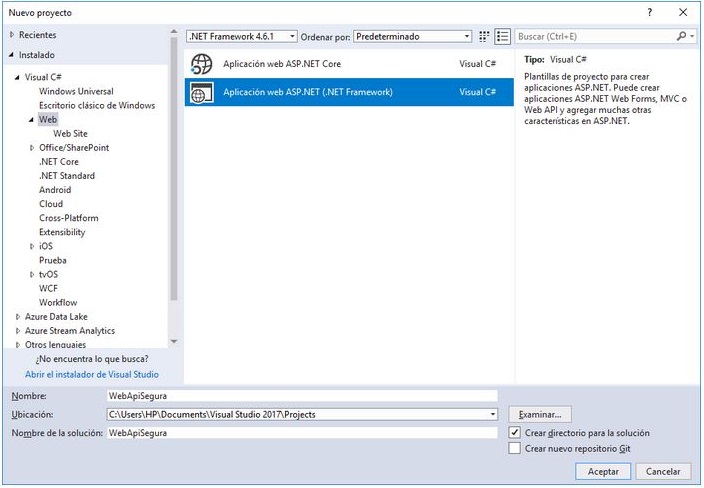Select the WCF category
This screenshot has width=704, height=488.
point(48,288)
